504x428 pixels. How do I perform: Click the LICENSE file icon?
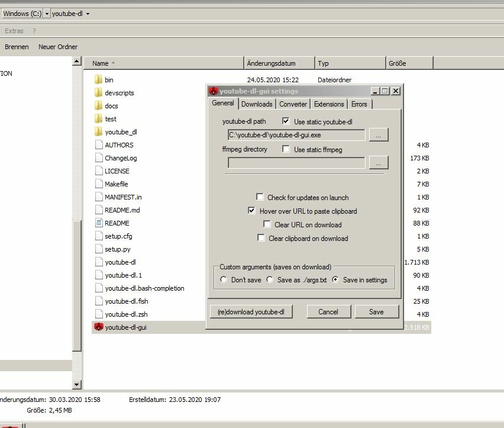(x=99, y=170)
